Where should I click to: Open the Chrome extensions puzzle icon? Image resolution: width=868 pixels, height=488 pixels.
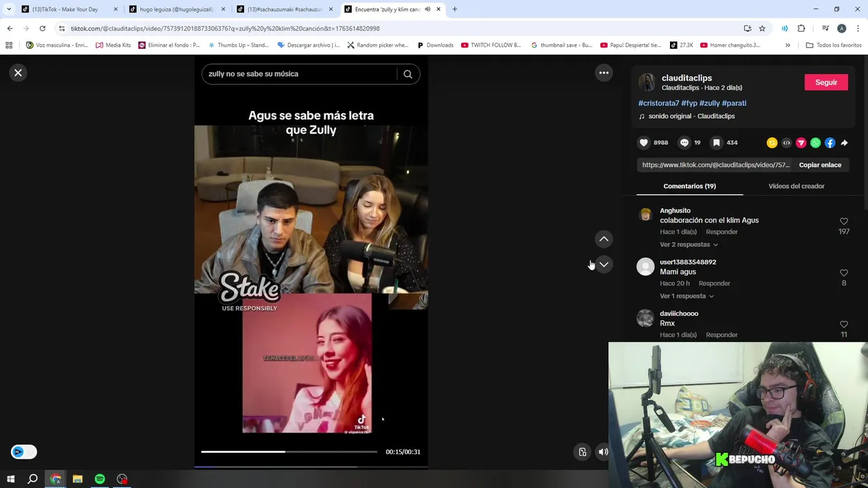801,28
